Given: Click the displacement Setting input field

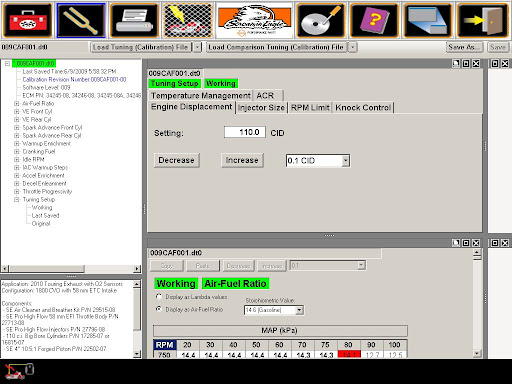Looking at the screenshot, I should [245, 132].
